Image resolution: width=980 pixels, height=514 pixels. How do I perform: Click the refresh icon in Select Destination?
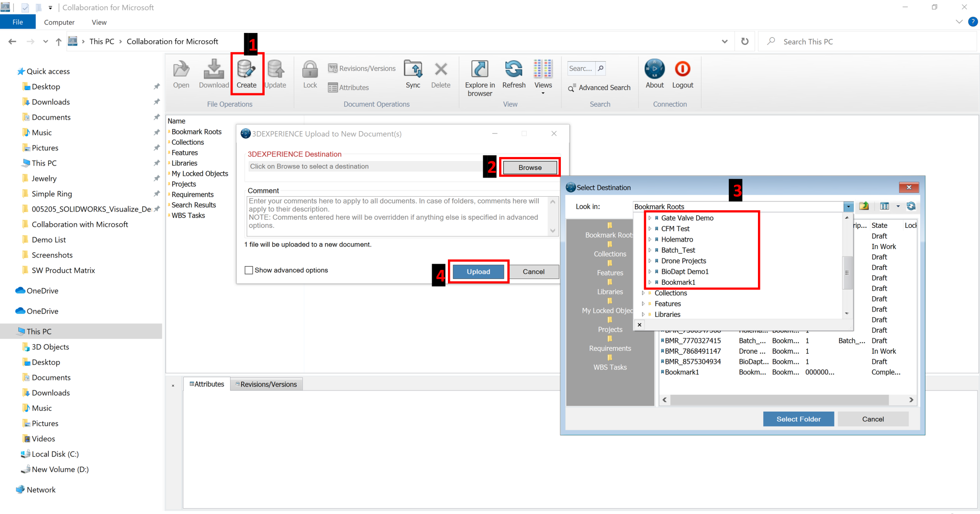(x=911, y=206)
